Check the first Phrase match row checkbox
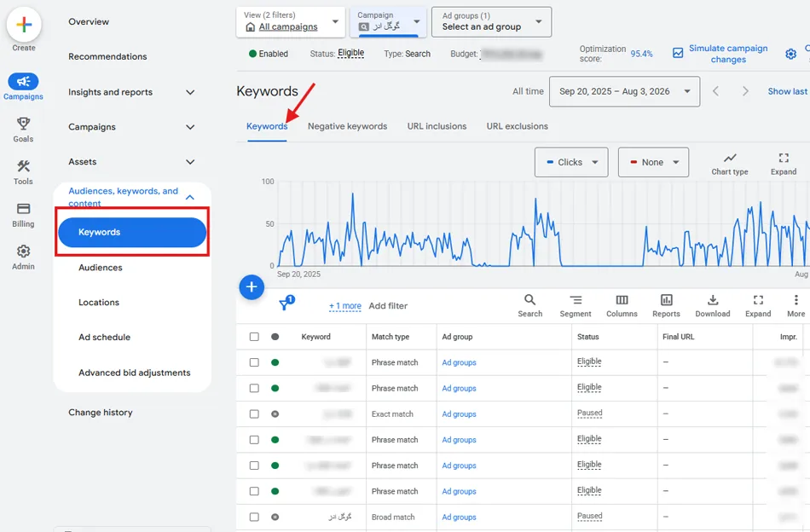The width and height of the screenshot is (810, 532). [254, 362]
